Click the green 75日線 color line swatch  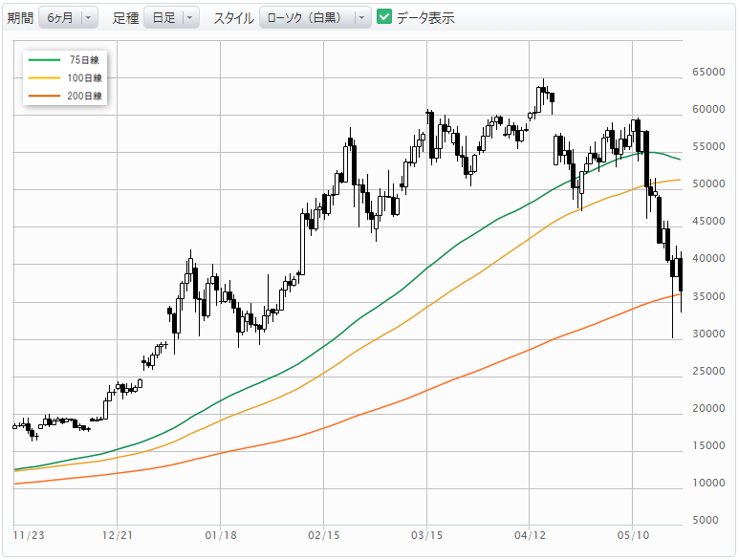44,60
